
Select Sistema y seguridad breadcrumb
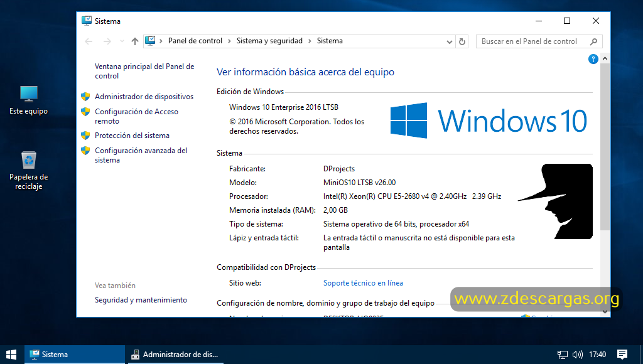(x=269, y=41)
